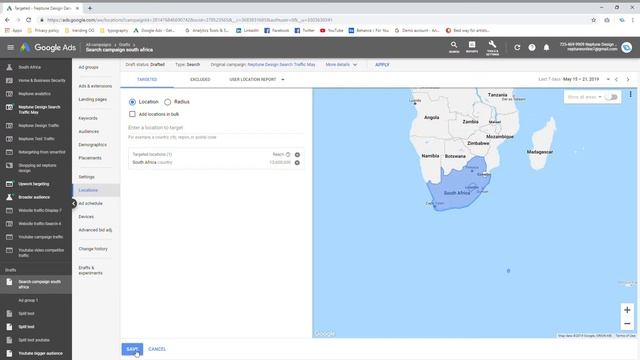This screenshot has width=640, height=360.
Task: Click Drafts breadcrumb link
Action: pyautogui.click(x=124, y=44)
